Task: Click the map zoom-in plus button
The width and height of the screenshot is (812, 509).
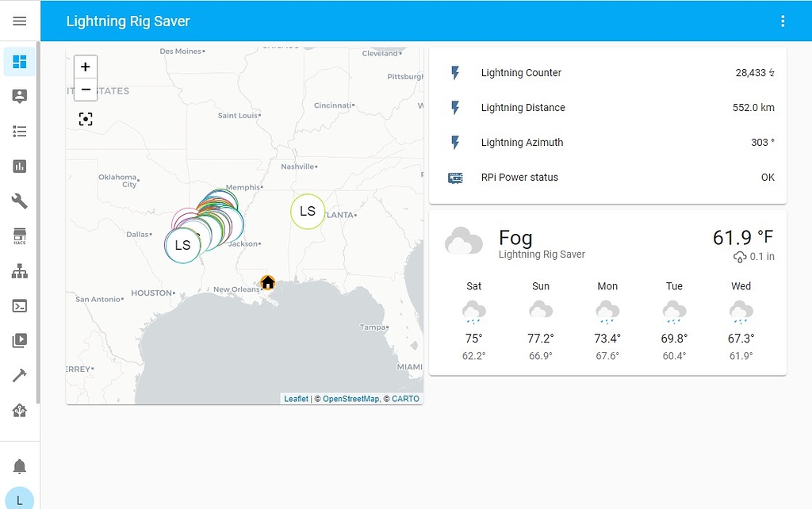Action: (85, 67)
